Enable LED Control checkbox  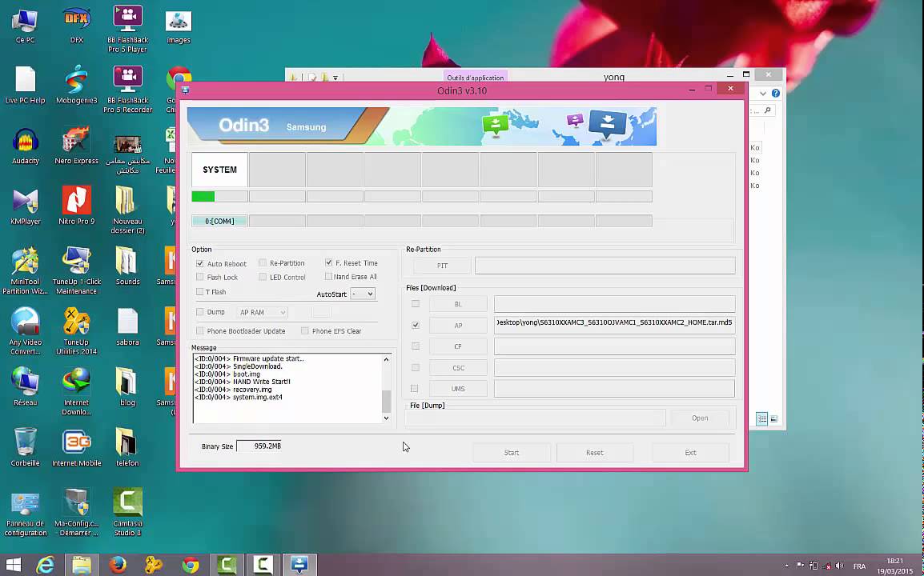pos(263,277)
